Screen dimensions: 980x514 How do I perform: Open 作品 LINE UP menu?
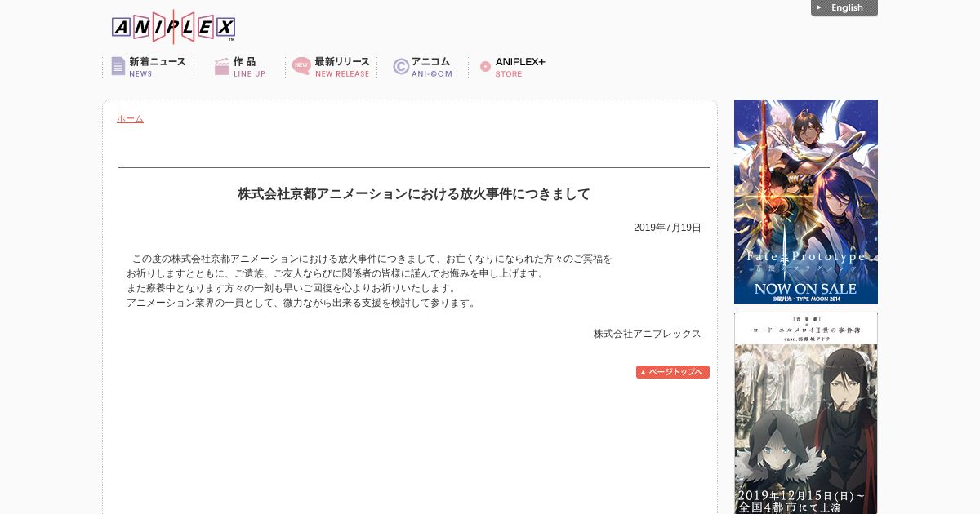pos(239,67)
